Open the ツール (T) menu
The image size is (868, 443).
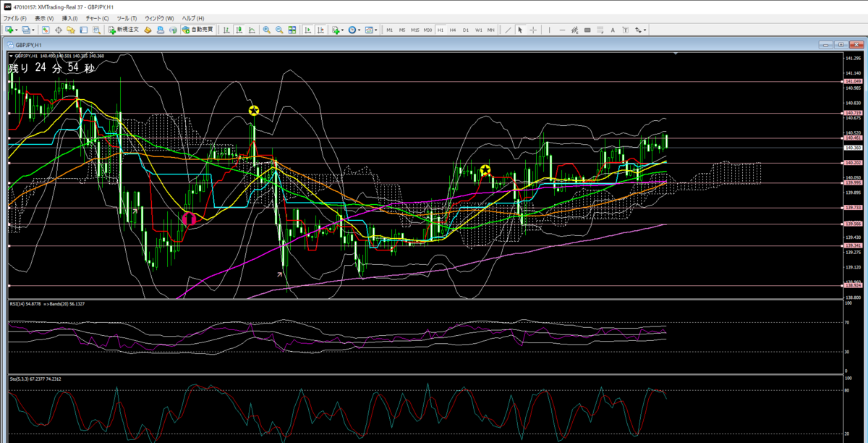point(127,17)
